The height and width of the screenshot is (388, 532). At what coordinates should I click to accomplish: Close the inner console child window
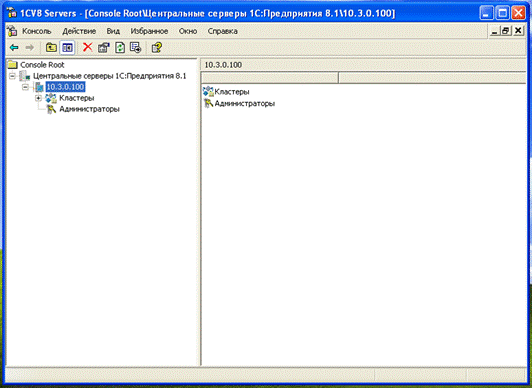pos(518,31)
